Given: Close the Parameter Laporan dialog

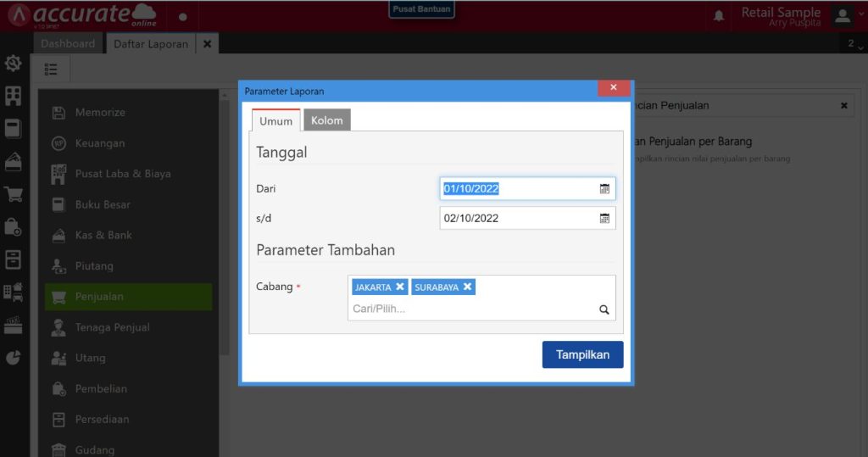Looking at the screenshot, I should 614,87.
